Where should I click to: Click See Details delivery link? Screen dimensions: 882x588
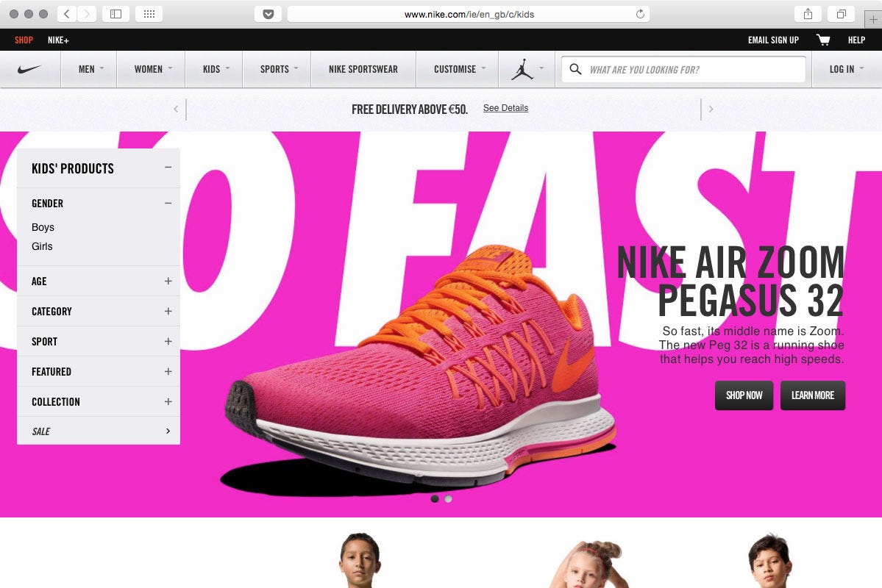coord(505,108)
